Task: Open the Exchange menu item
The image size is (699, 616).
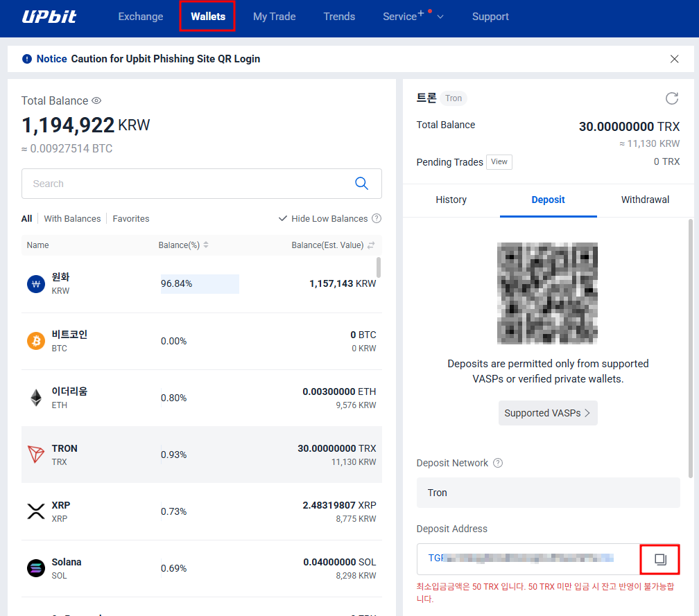Action: 141,17
